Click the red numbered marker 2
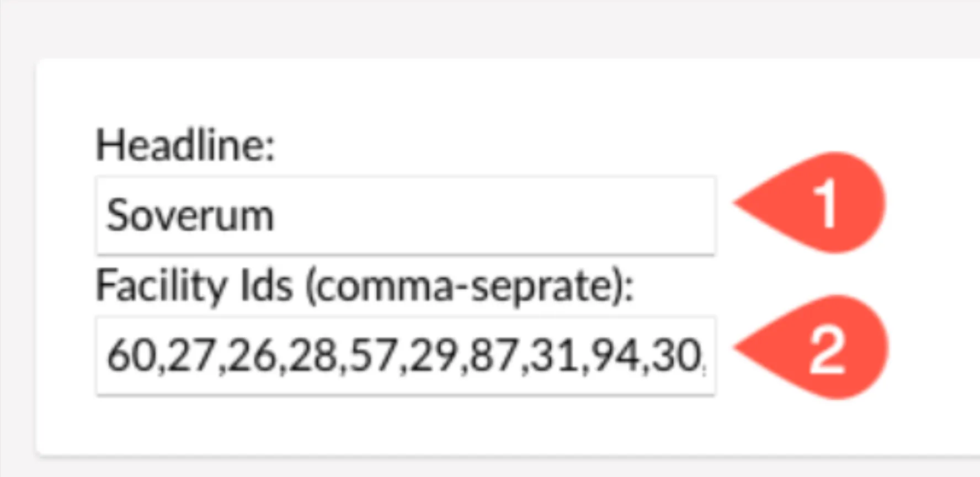Viewport: 980px width, 477px height. tap(812, 348)
